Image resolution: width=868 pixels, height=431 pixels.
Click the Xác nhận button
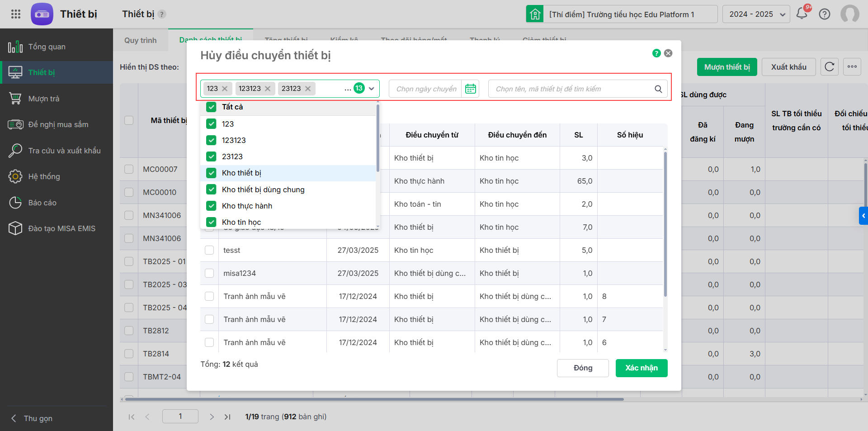642,368
